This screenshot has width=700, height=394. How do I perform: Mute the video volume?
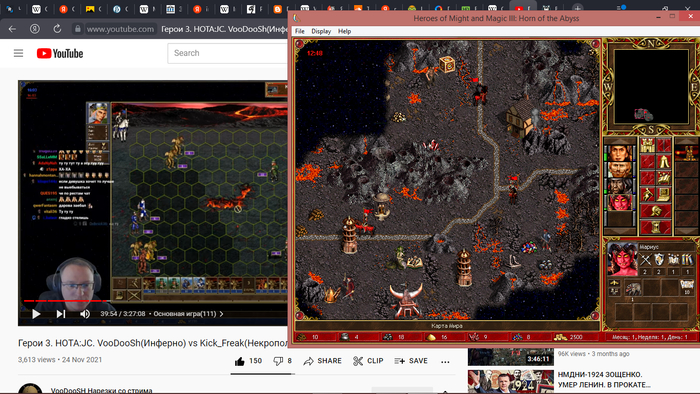click(85, 314)
